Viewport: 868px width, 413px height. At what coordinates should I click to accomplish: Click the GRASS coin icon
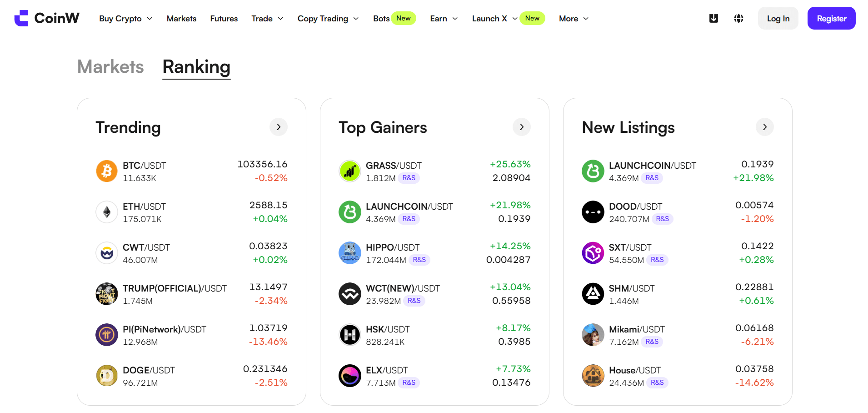[x=350, y=171]
